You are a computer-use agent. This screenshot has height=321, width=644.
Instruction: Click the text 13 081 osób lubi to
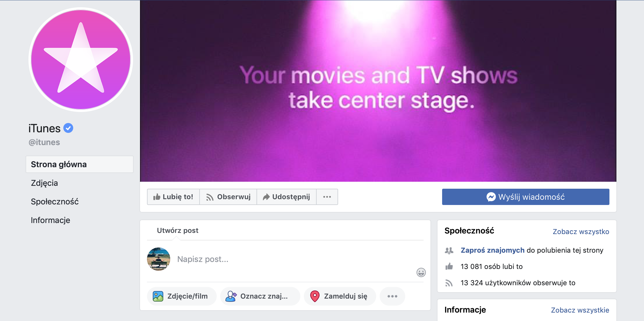tap(491, 267)
